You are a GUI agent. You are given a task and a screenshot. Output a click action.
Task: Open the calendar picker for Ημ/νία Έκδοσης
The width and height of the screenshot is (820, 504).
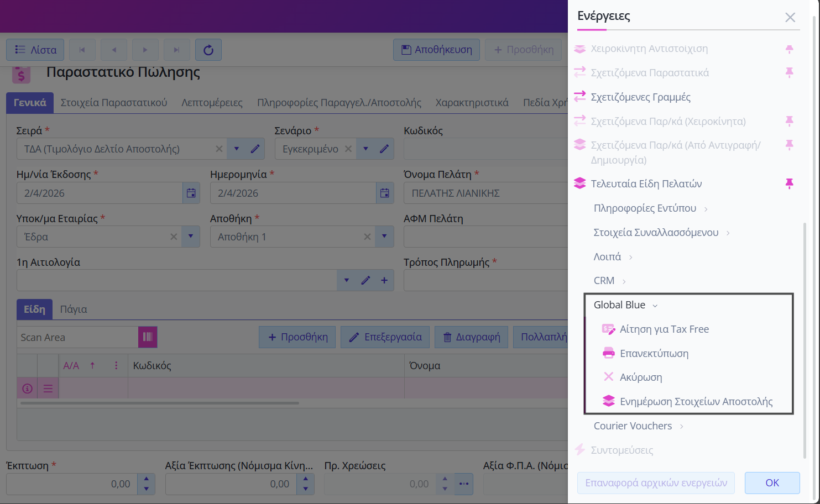[x=191, y=193]
